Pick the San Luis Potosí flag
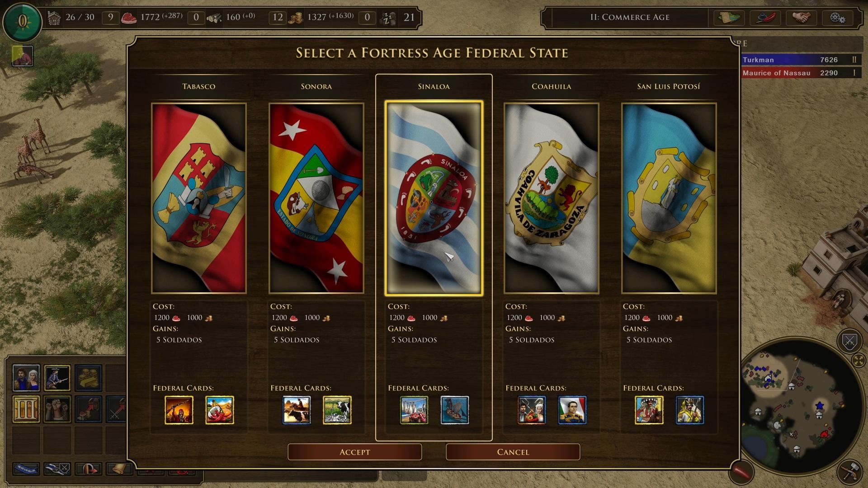The height and width of the screenshot is (488, 868). pos(669,198)
